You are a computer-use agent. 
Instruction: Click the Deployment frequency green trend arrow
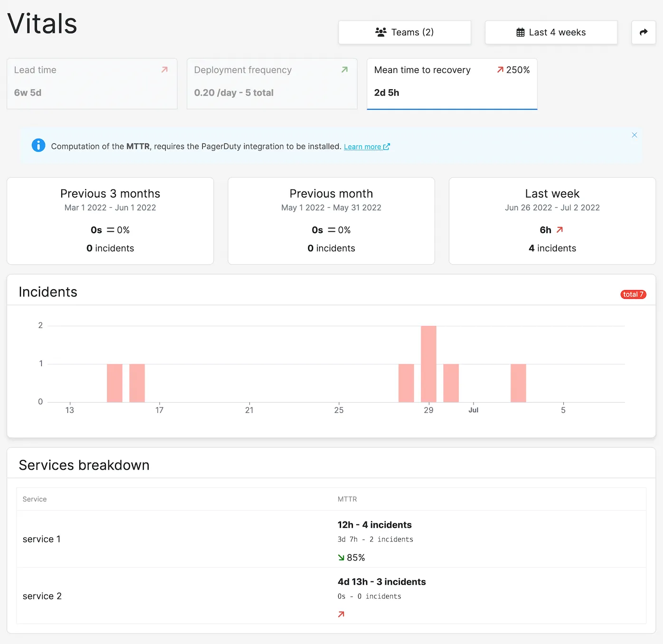click(x=345, y=70)
